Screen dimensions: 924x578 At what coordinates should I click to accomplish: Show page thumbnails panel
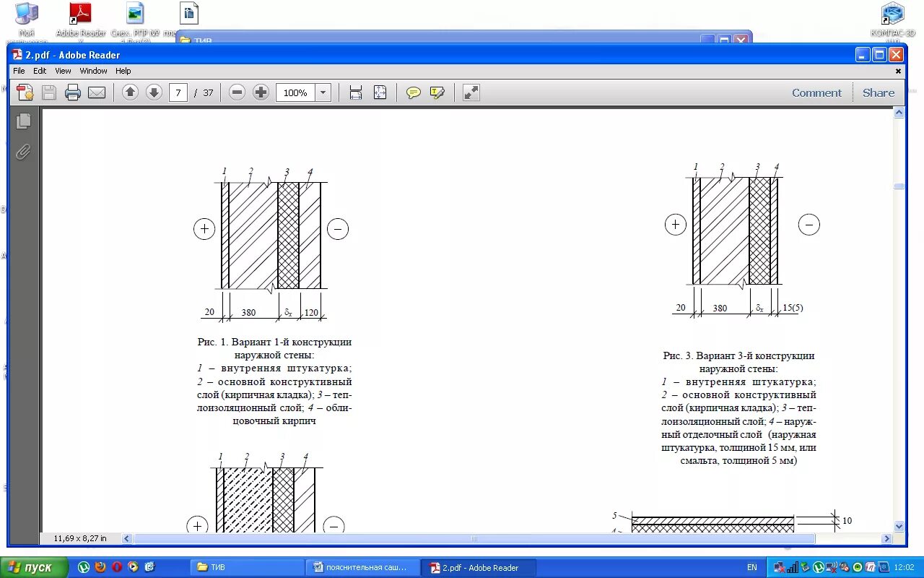[24, 121]
